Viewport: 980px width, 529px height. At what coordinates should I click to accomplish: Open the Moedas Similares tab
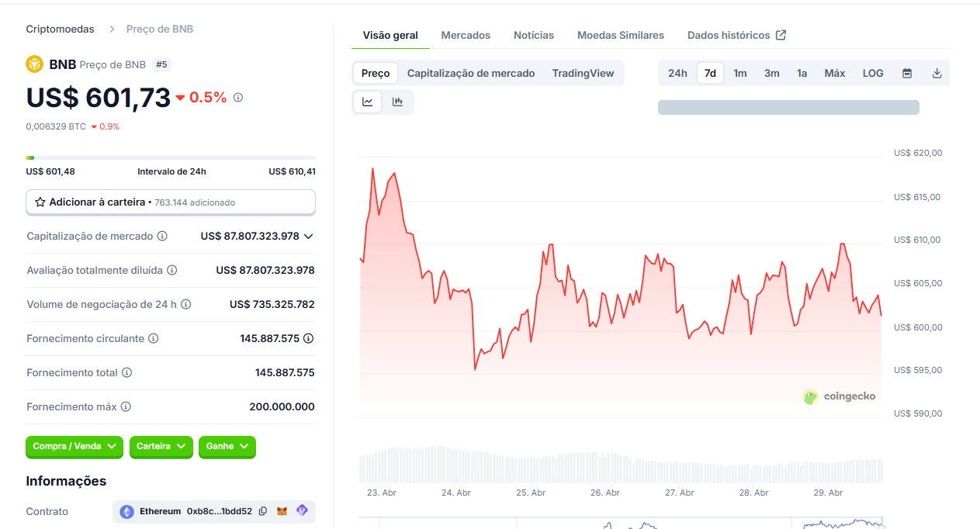point(621,35)
